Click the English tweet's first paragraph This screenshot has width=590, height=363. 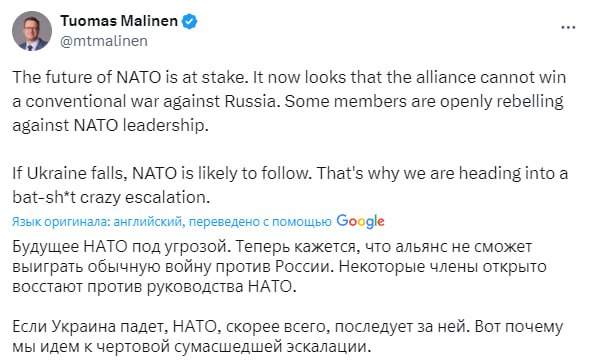pyautogui.click(x=289, y=101)
